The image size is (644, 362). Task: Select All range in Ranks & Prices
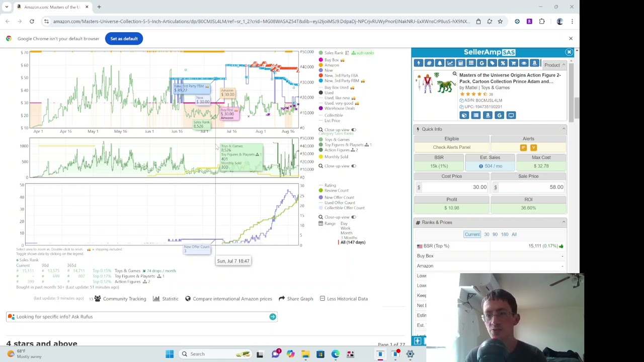pos(514,234)
